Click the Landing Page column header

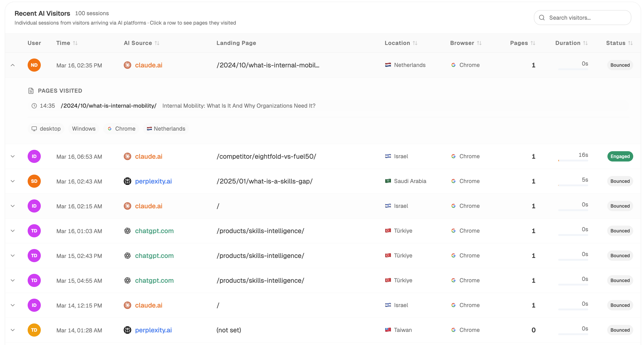(x=236, y=43)
